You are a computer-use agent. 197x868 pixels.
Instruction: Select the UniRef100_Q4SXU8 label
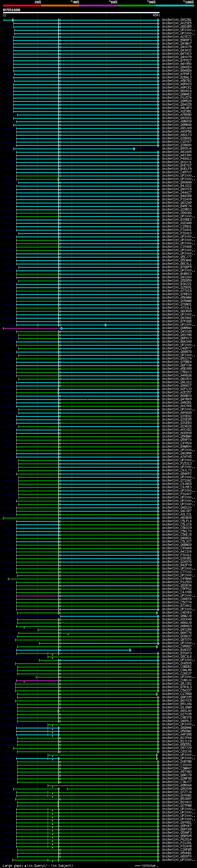click(176, 332)
